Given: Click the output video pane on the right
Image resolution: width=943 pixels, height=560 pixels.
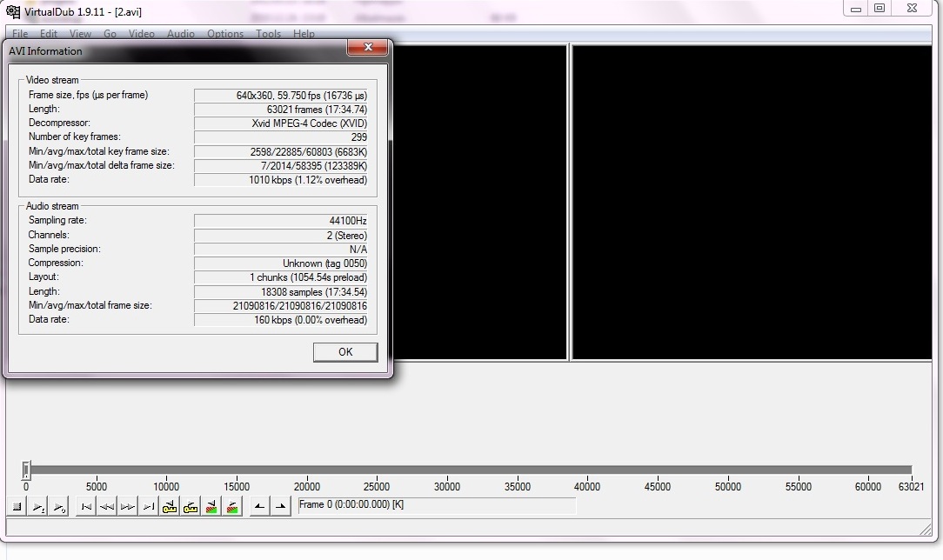Looking at the screenshot, I should [x=752, y=203].
